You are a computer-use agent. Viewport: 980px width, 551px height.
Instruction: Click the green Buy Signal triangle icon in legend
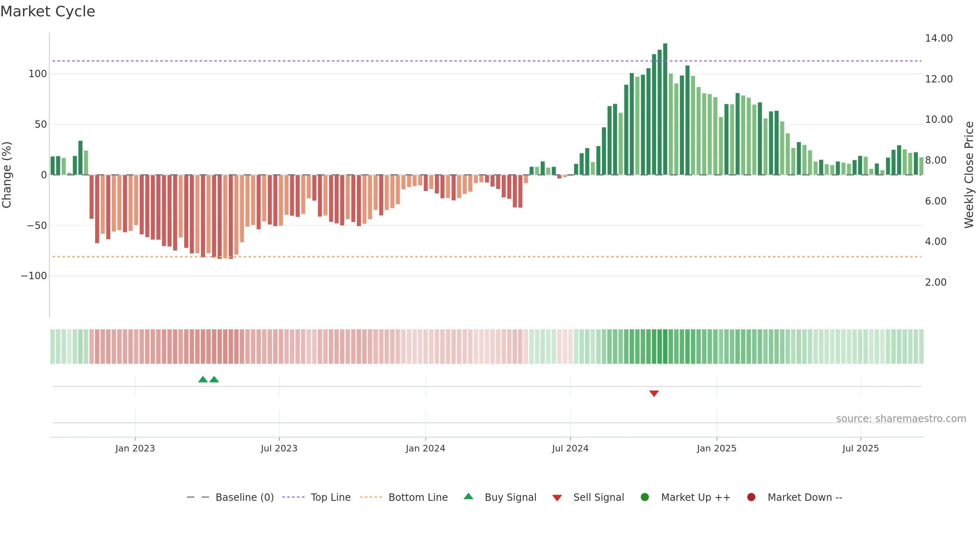[x=468, y=496]
